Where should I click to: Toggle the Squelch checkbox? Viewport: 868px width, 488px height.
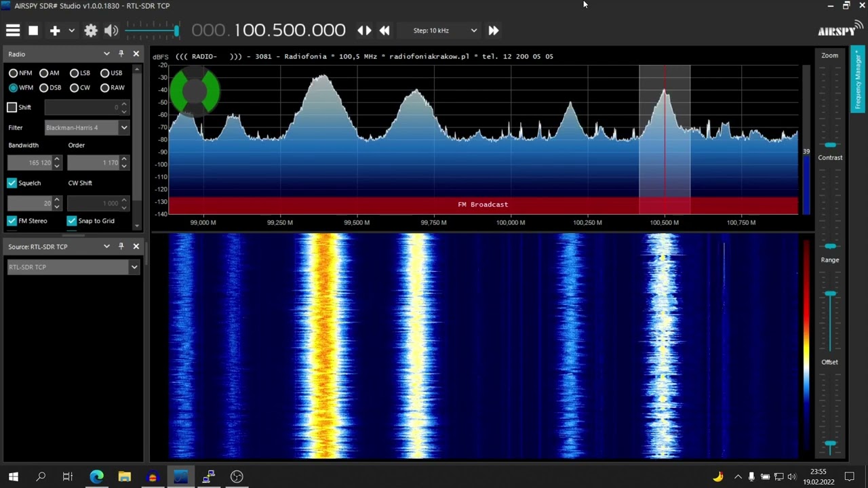point(12,183)
